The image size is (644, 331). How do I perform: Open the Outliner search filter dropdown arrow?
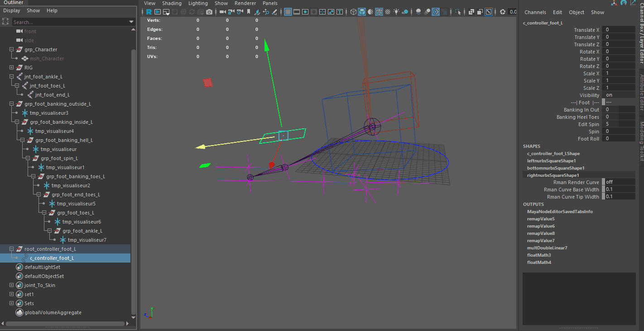pos(131,21)
